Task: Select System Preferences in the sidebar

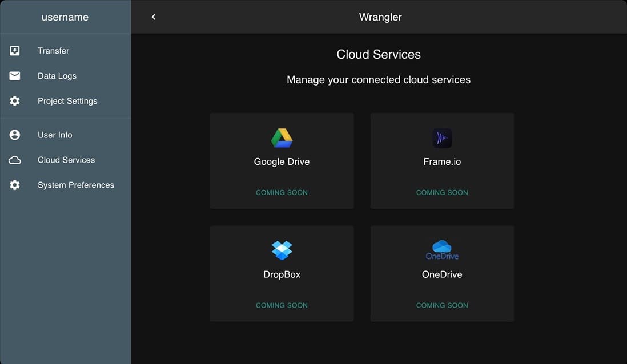Action: coord(76,185)
